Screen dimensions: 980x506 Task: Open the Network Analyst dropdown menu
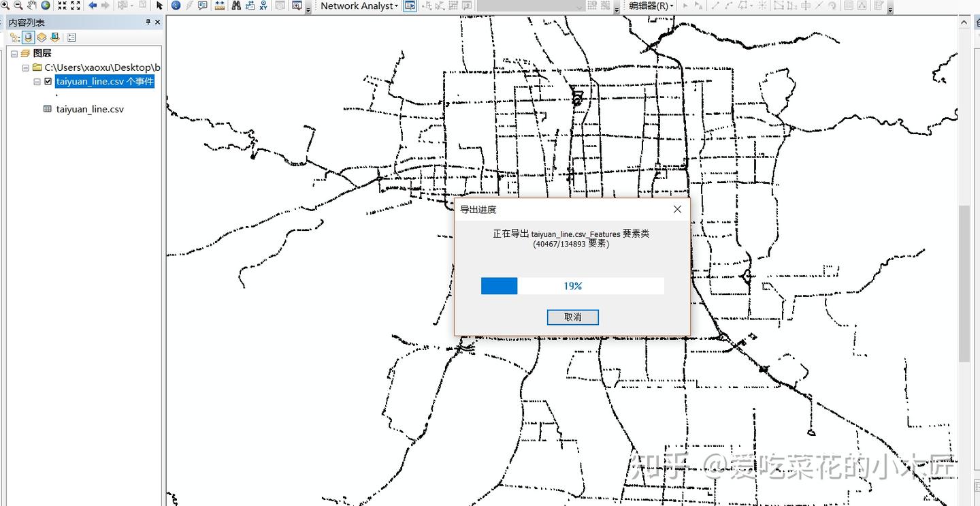[359, 5]
